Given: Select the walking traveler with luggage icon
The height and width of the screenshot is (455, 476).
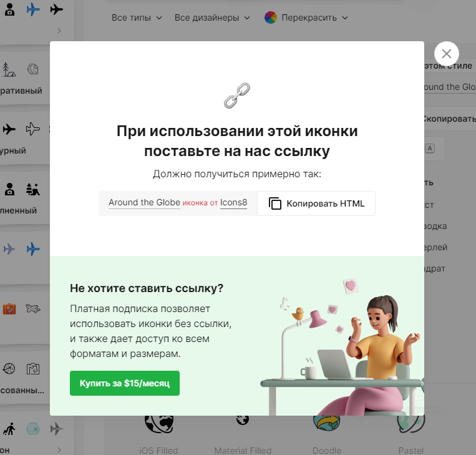Looking at the screenshot, I should tap(9, 429).
